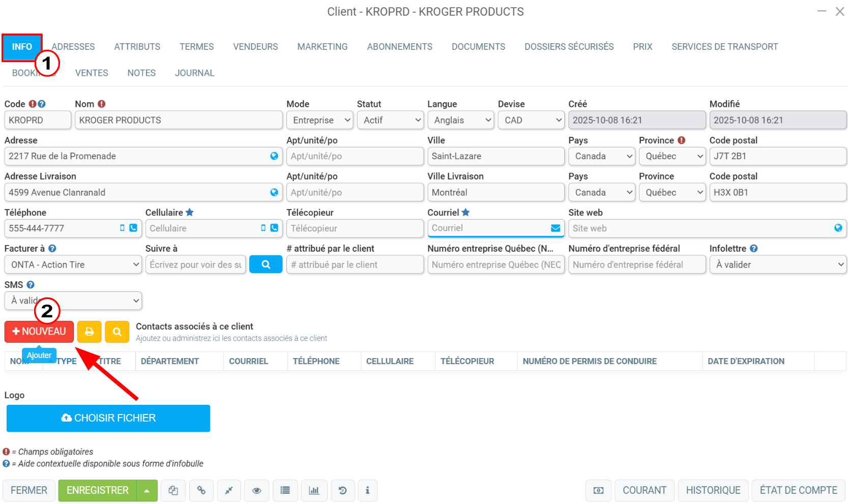The image size is (848, 504).
Task: Switch to the Adresses tab
Action: tap(73, 47)
